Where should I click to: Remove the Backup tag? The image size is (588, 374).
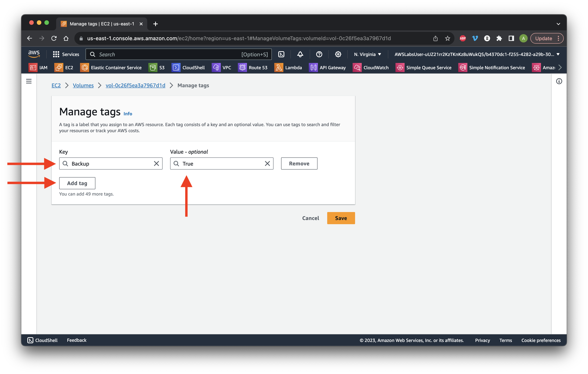pyautogui.click(x=299, y=163)
